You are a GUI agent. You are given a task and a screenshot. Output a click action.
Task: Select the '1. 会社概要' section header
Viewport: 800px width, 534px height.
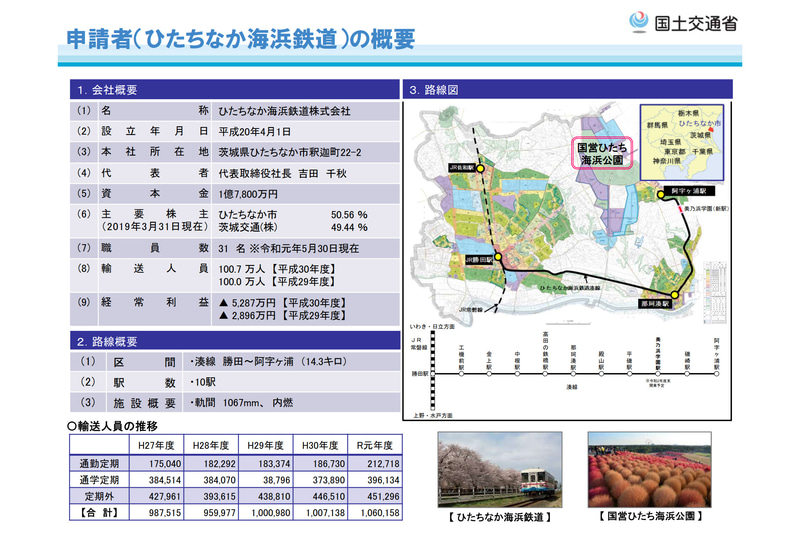coord(235,90)
